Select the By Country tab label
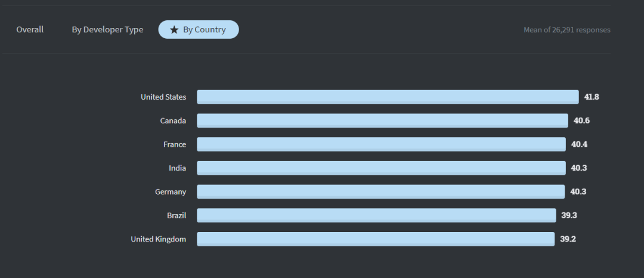The width and height of the screenshot is (644, 278). click(204, 30)
